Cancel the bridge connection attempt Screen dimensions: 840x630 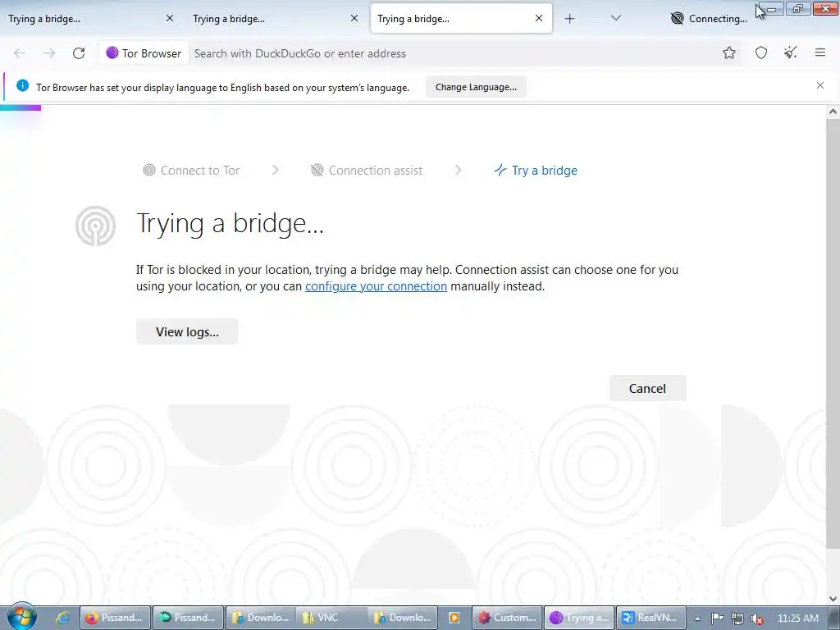tap(647, 388)
